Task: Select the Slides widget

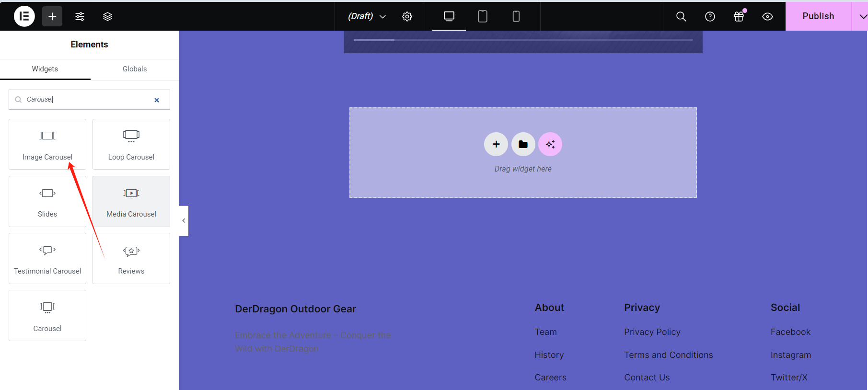Action: (47, 201)
